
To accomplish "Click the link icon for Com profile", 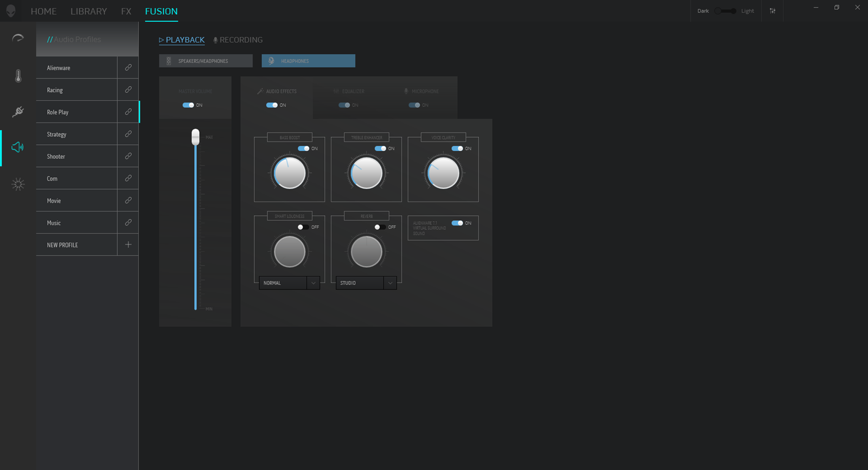I will click(x=128, y=178).
